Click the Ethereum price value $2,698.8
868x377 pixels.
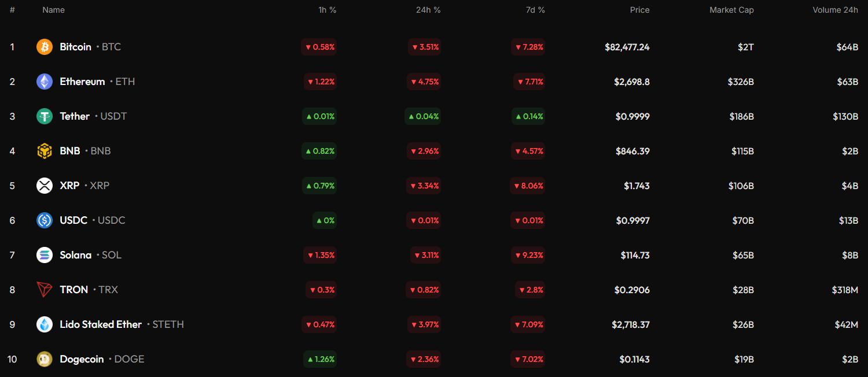pos(631,82)
